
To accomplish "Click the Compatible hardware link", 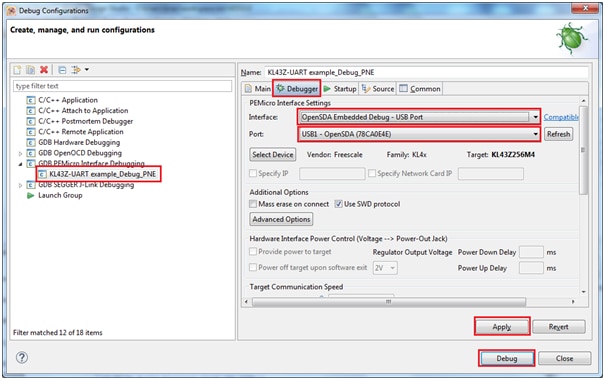I will click(x=561, y=117).
